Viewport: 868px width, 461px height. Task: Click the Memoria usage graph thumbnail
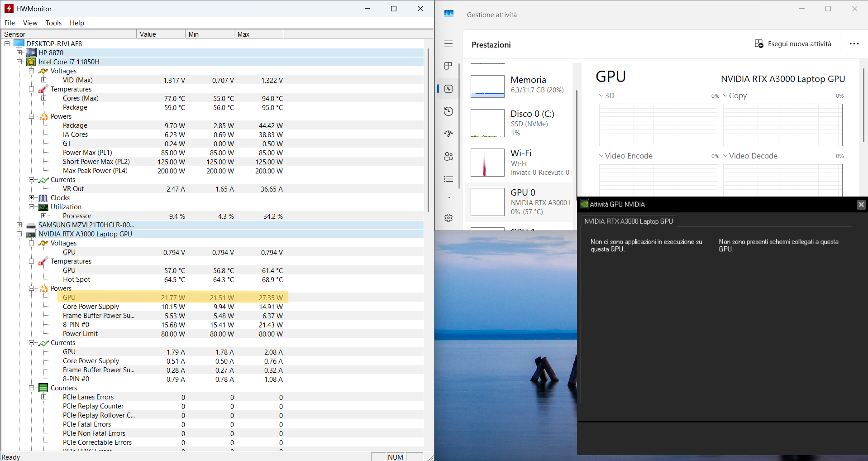487,86
